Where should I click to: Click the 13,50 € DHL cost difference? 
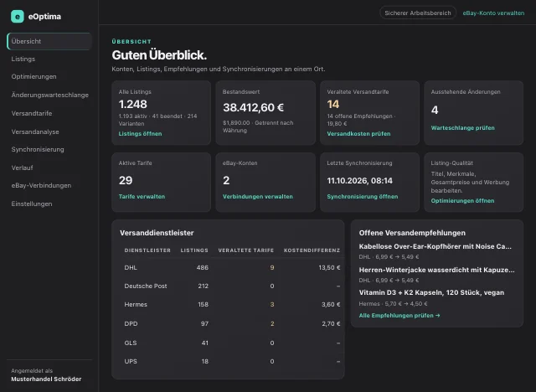click(x=329, y=267)
